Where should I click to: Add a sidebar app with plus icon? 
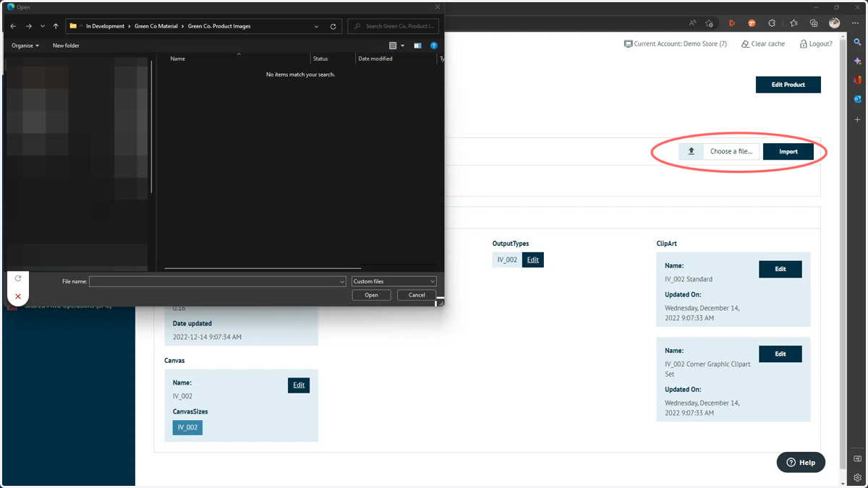click(858, 119)
